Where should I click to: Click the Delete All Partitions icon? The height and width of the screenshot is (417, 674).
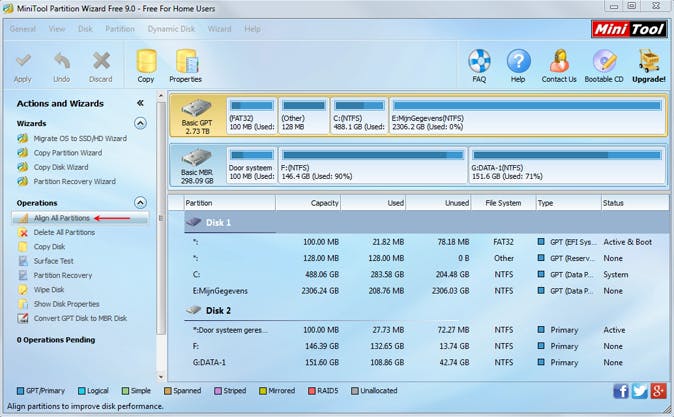[x=23, y=233]
